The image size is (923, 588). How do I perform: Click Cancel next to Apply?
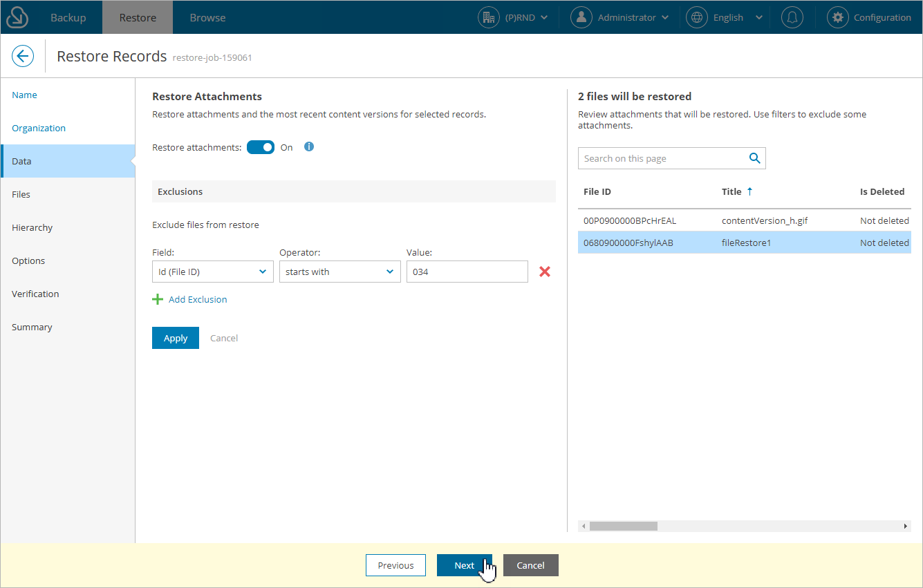coord(224,338)
